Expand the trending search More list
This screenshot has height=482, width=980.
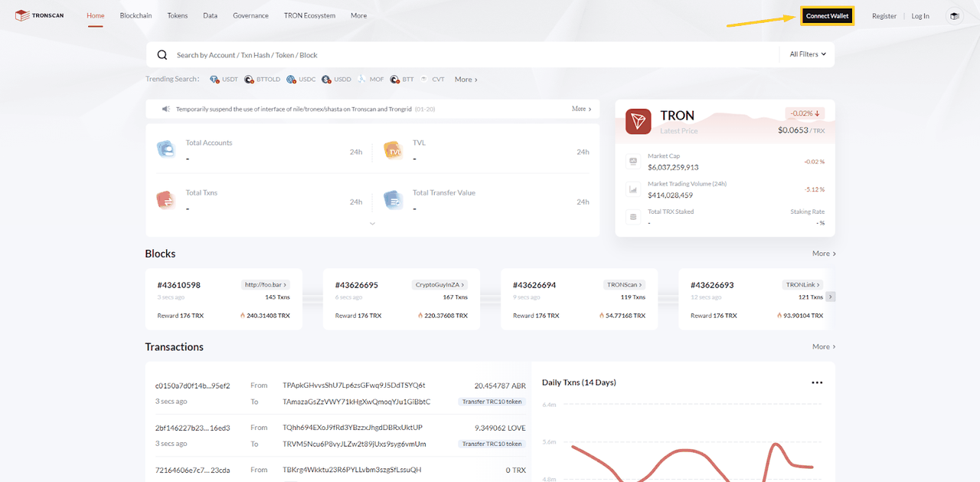point(464,79)
